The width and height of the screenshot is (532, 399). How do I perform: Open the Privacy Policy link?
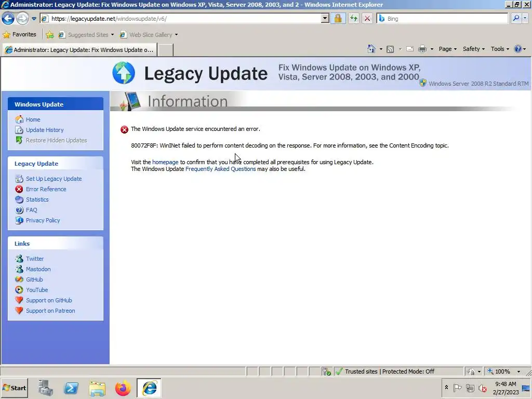pyautogui.click(x=43, y=220)
